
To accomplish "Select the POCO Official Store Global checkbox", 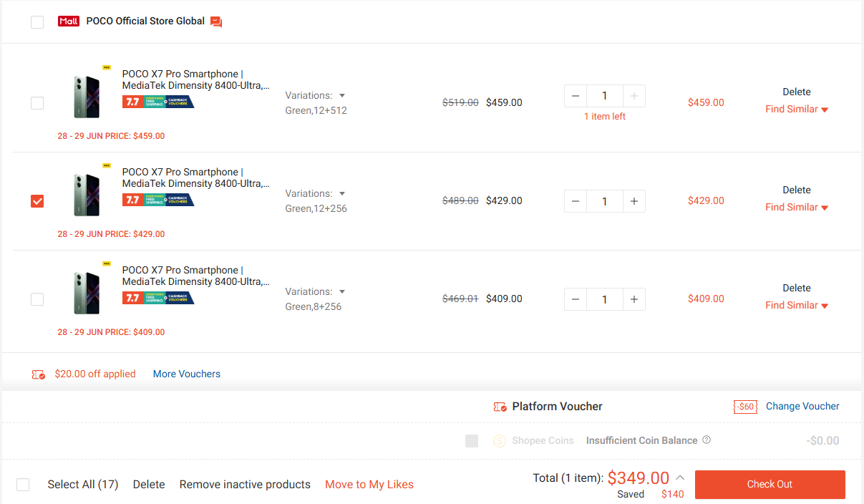I will [37, 22].
